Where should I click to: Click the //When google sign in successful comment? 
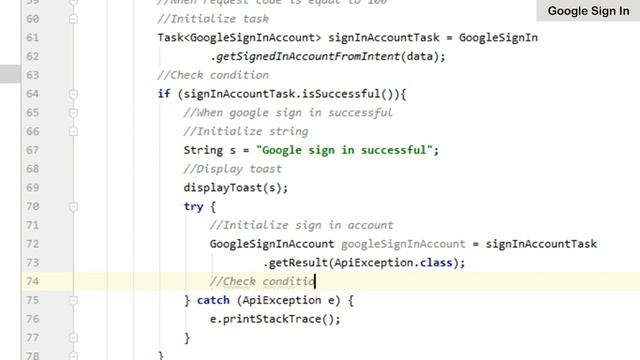pos(288,113)
